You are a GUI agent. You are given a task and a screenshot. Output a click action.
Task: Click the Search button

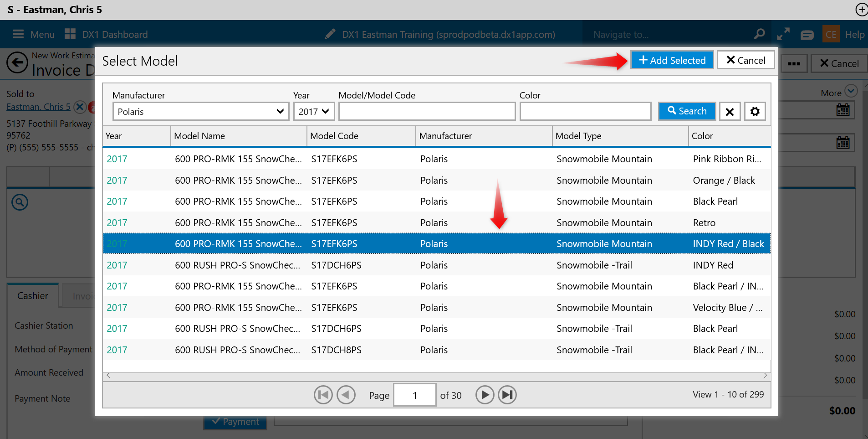click(687, 111)
